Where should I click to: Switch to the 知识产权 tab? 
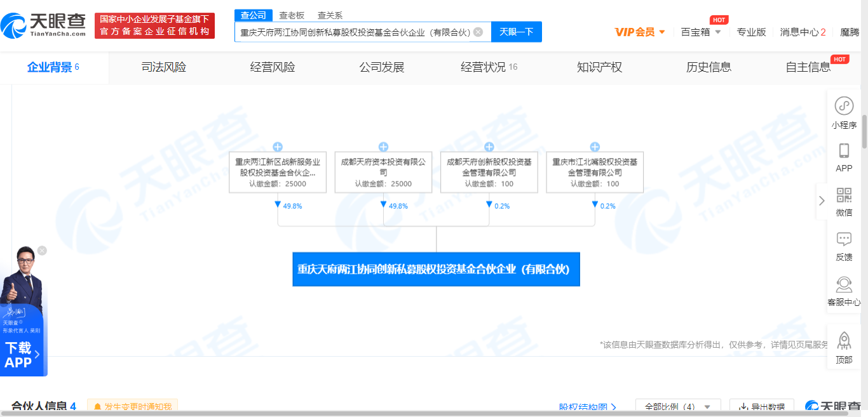(599, 67)
